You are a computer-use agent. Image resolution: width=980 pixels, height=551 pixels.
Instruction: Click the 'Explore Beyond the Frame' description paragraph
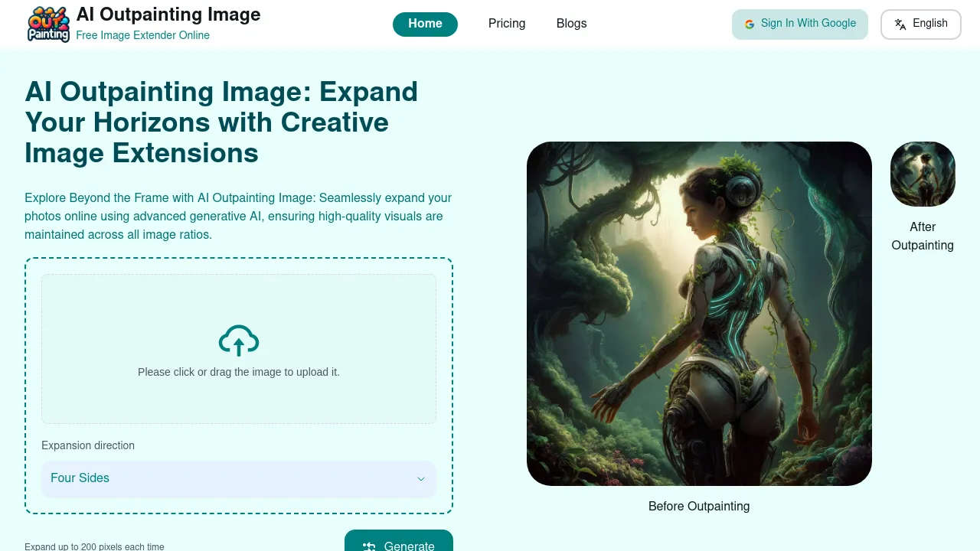pos(238,216)
